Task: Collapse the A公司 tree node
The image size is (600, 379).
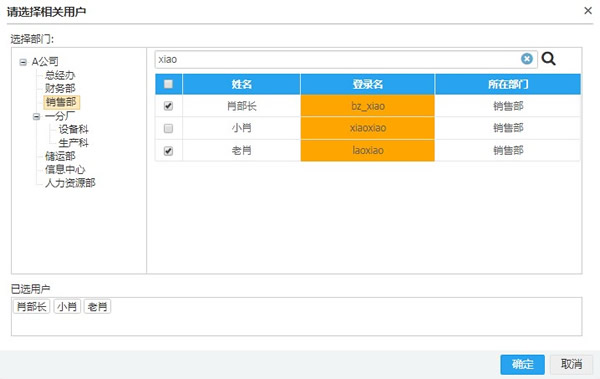Action: click(x=23, y=62)
